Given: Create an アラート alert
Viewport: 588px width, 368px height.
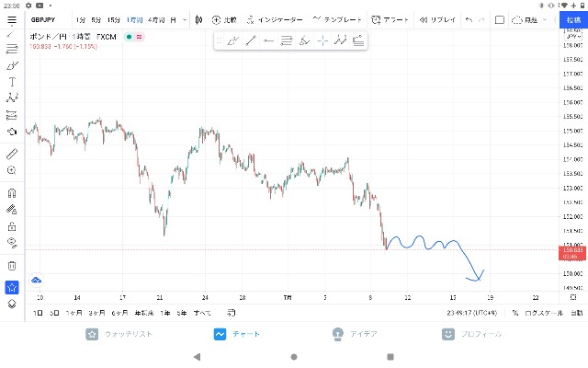Looking at the screenshot, I should click(x=390, y=20).
